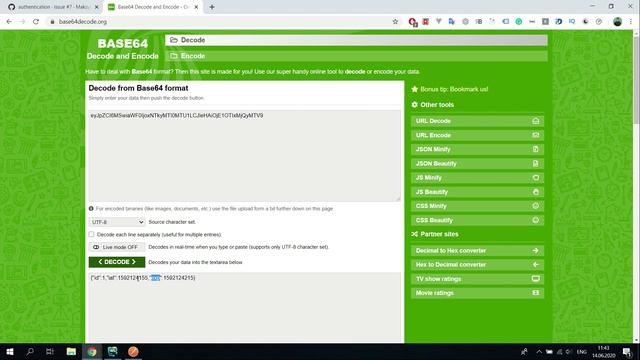The image size is (640, 360).
Task: Open the URL Decode tool
Action: (x=477, y=121)
